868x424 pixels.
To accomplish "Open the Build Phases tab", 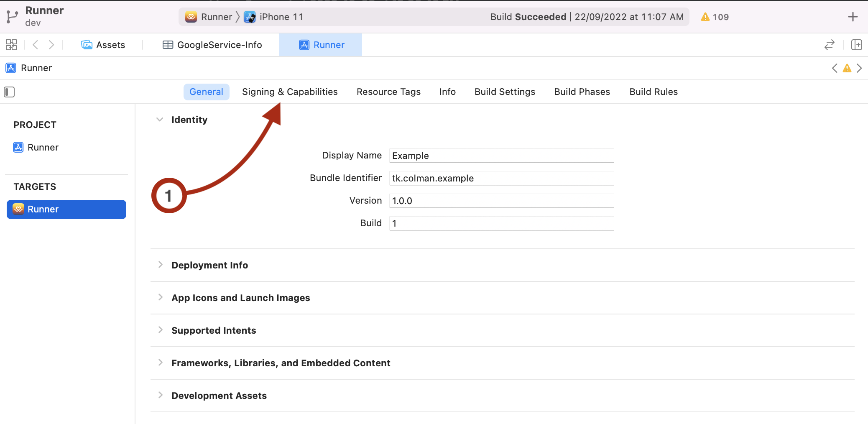I will (x=582, y=92).
